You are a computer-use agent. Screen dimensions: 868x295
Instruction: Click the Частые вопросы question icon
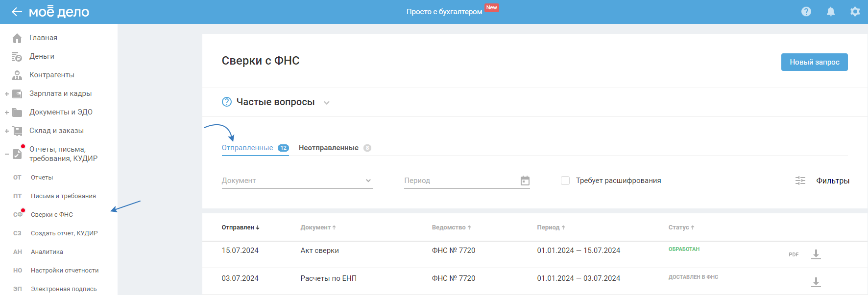coord(227,102)
